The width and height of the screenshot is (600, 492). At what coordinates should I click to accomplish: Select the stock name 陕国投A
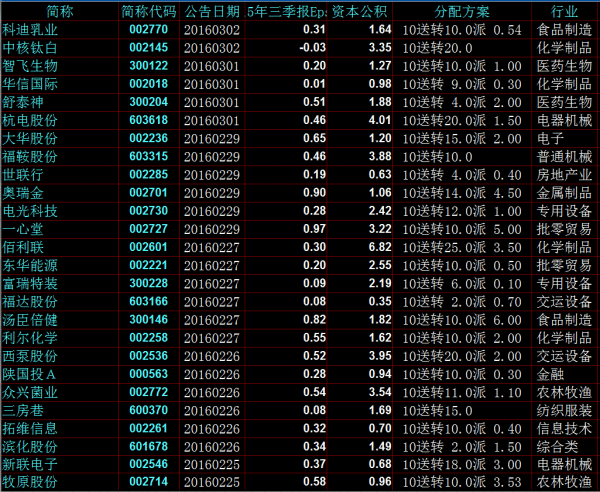click(x=29, y=374)
